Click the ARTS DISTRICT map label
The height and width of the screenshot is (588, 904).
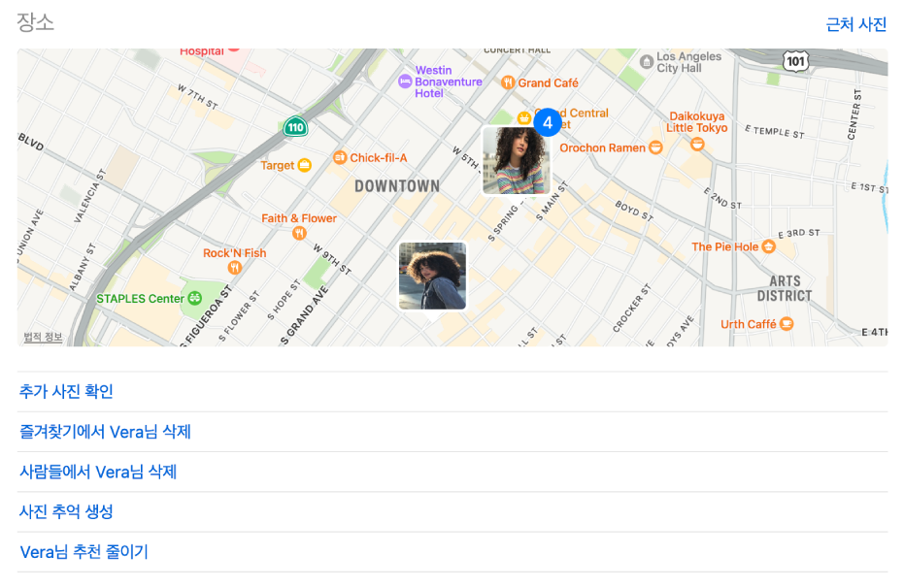click(x=785, y=288)
